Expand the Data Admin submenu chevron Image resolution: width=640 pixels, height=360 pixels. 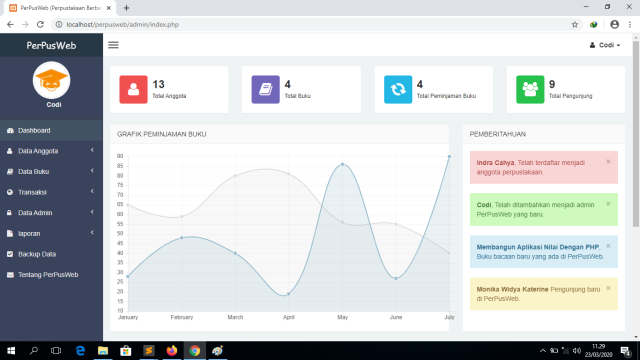92,212
